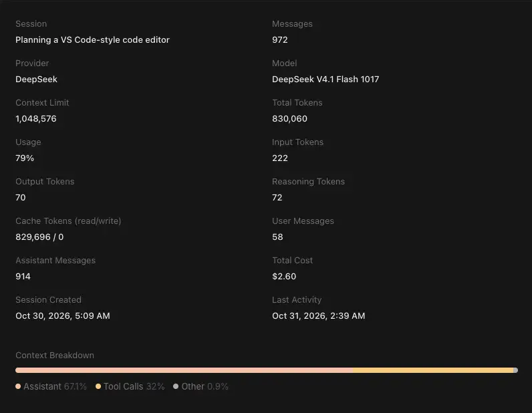The height and width of the screenshot is (413, 532).
Task: Click the Last Activity date 'Oct 31, 2026, 2:39 AM'
Action: pyautogui.click(x=319, y=315)
